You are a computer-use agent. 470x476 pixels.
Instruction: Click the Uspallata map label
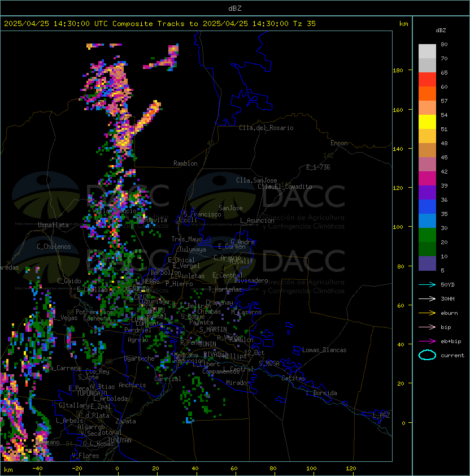53,225
